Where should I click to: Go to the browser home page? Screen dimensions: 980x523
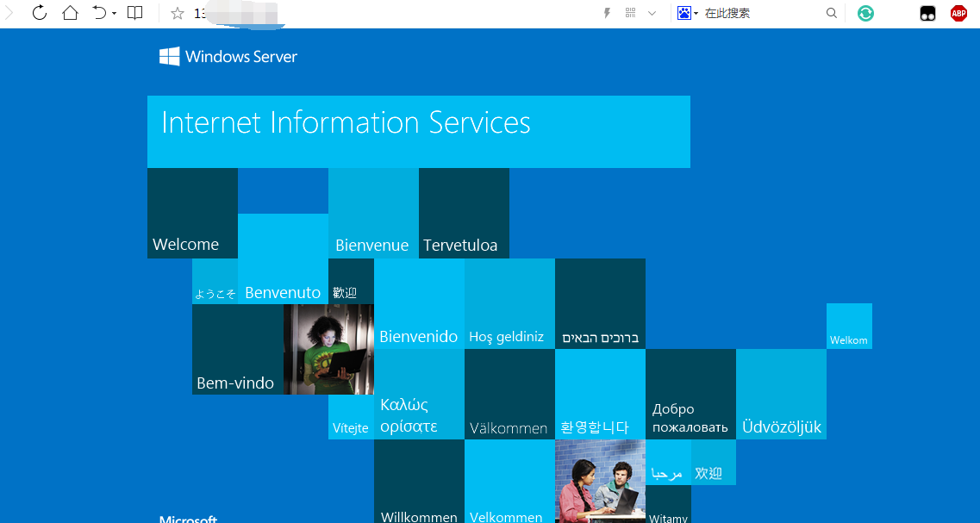click(x=71, y=13)
